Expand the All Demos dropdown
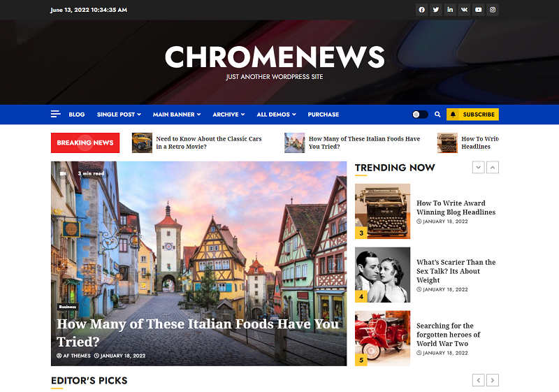This screenshot has height=392, width=559. (x=276, y=115)
